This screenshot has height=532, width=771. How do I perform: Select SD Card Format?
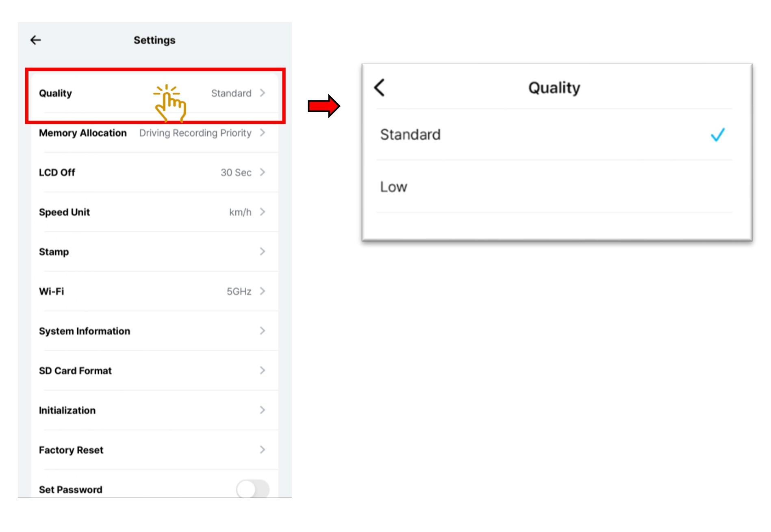(x=154, y=371)
